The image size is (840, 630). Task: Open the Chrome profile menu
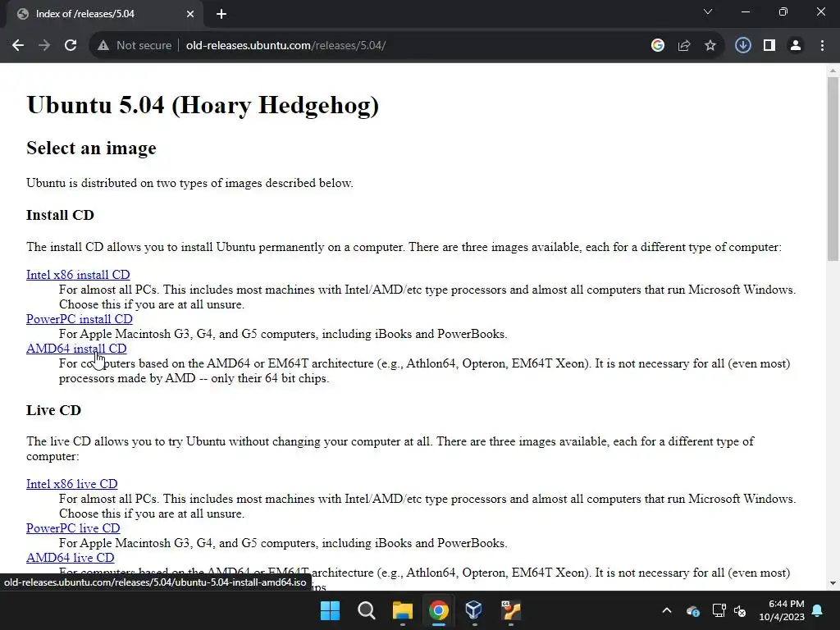[x=796, y=46]
